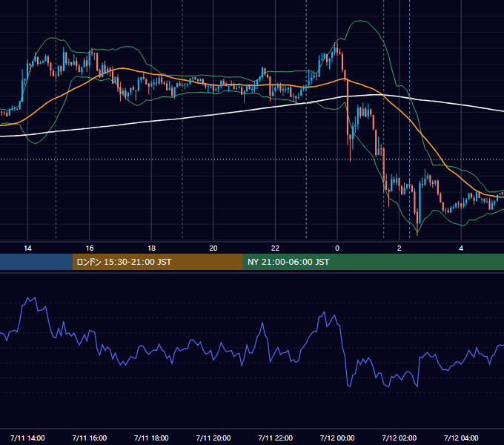
Task: Click hour label 14 on upper time axis
Action: tap(27, 248)
